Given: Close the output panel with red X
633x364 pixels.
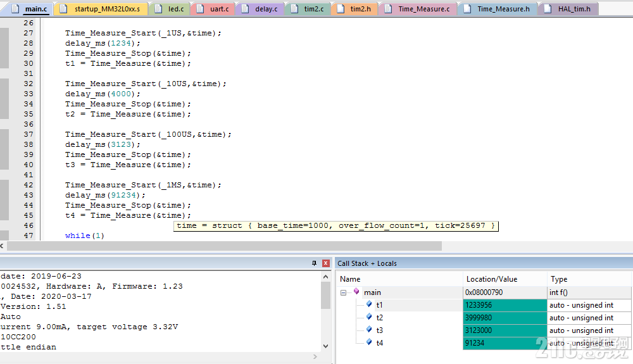Looking at the screenshot, I should point(326,263).
